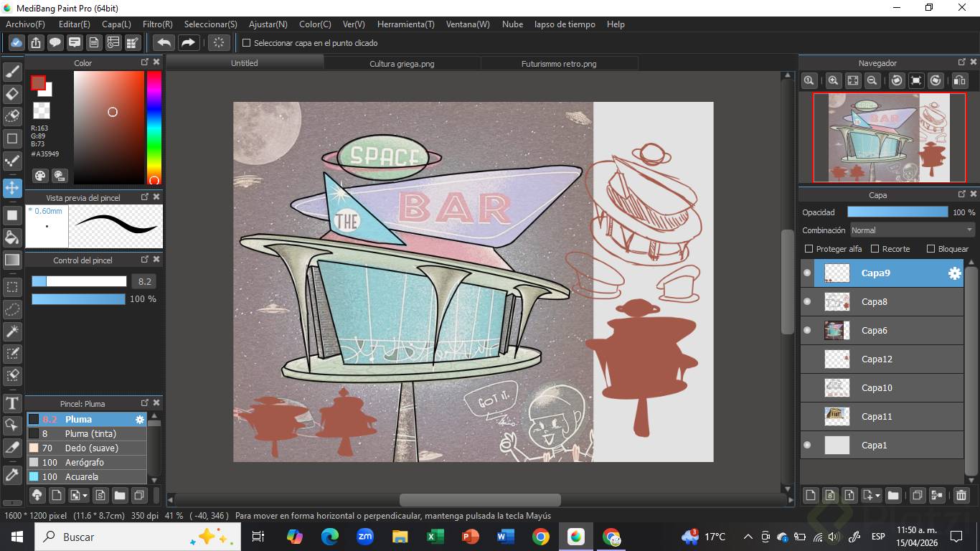Switch to the Cultura griega.png tab
The image size is (980, 551).
(x=402, y=64)
